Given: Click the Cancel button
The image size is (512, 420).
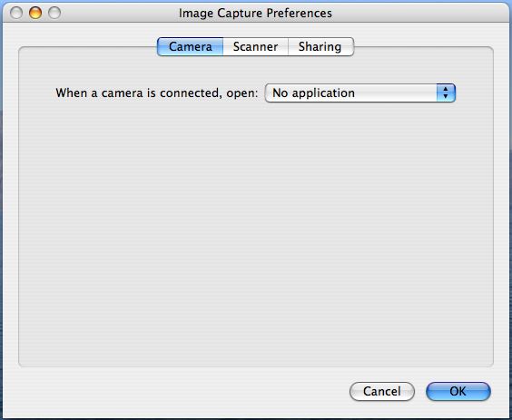Looking at the screenshot, I should point(382,391).
